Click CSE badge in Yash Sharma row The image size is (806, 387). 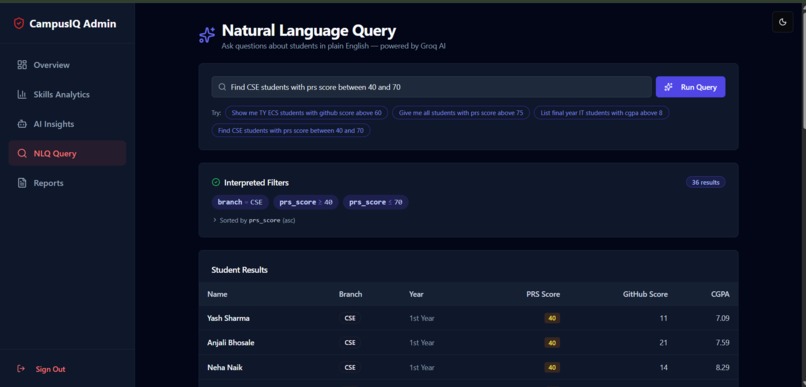pyautogui.click(x=350, y=318)
